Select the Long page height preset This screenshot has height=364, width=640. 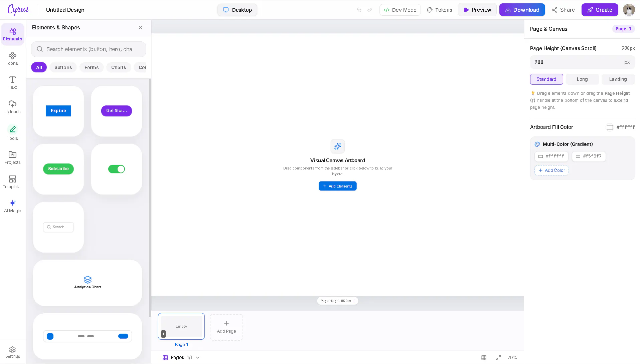(x=582, y=79)
